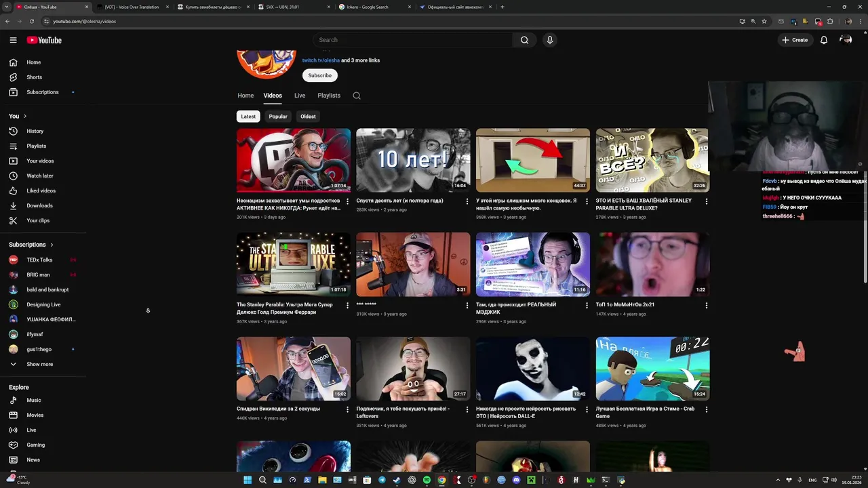Open Spotify from the taskbar
Image resolution: width=868 pixels, height=488 pixels.
click(x=427, y=480)
